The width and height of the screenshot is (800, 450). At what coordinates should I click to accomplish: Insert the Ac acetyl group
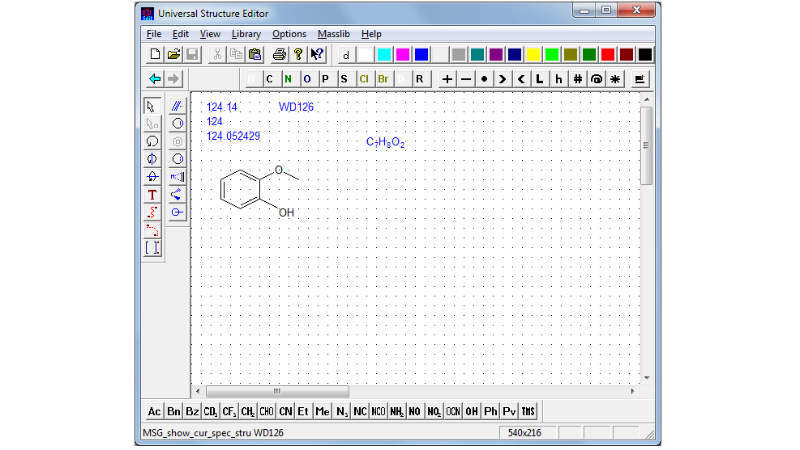(x=154, y=411)
